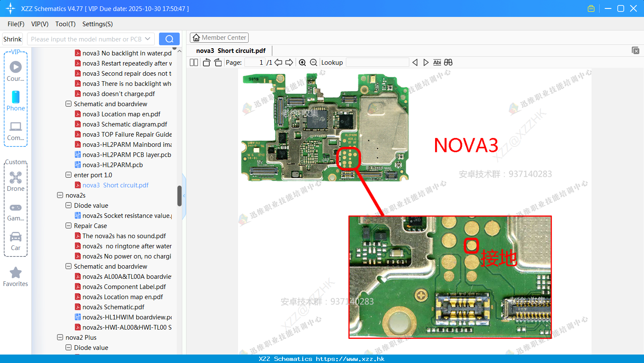Go to next page arrow
Viewport: 644px width, 363px height.
(x=289, y=62)
